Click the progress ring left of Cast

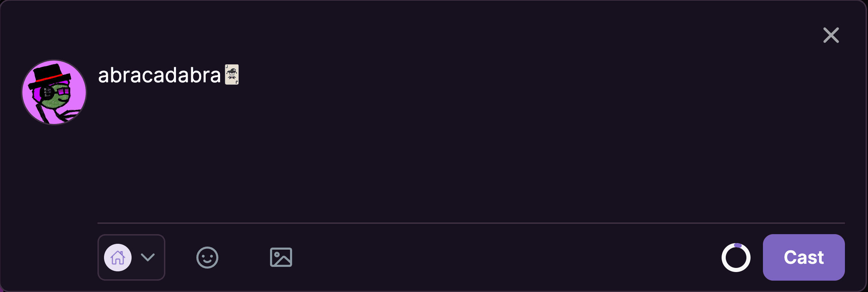[736, 258]
